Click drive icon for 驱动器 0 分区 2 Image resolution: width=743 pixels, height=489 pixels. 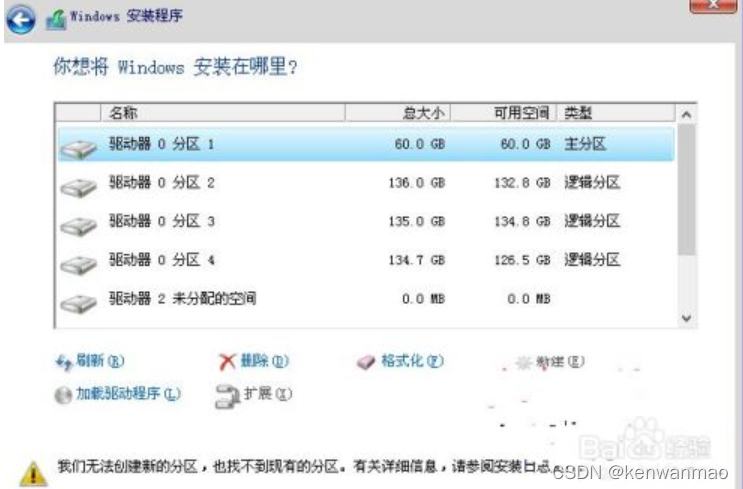79,188
